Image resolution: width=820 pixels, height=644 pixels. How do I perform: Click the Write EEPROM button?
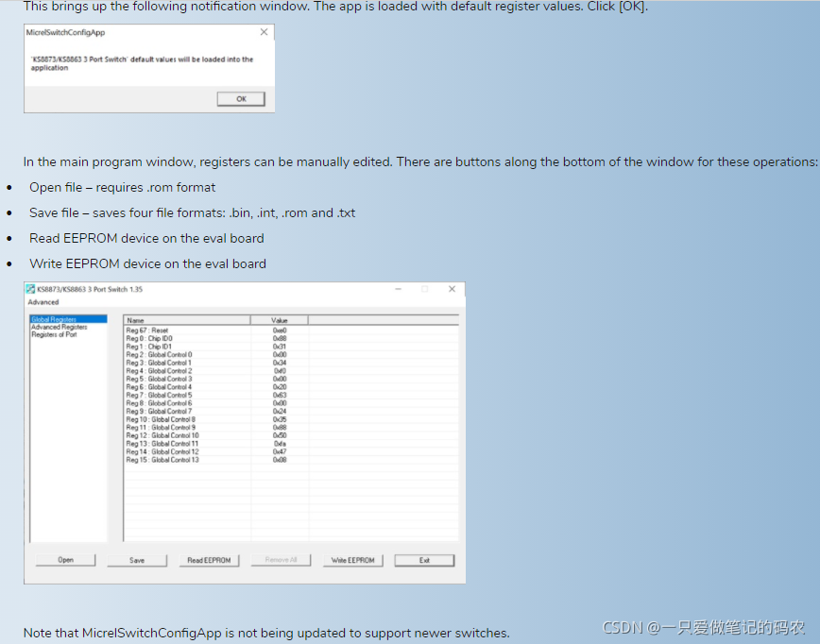352,560
